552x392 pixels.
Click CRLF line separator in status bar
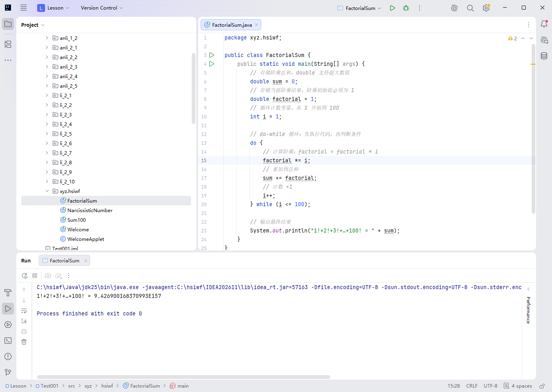472,386
